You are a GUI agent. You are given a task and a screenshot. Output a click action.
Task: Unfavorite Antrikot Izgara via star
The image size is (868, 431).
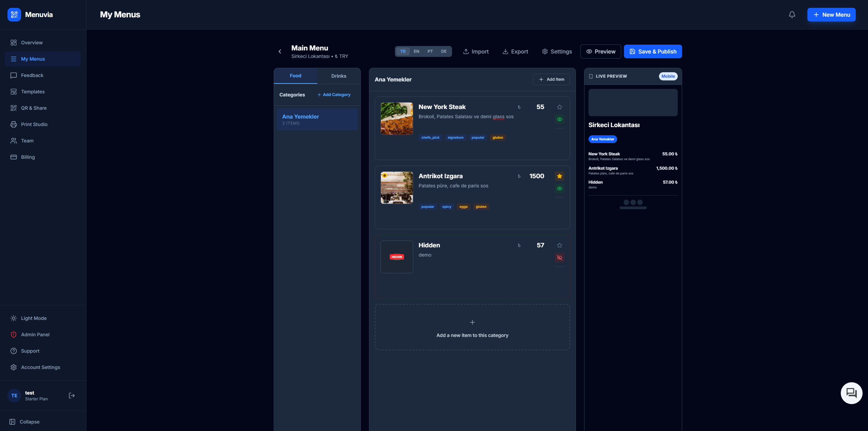pos(559,176)
